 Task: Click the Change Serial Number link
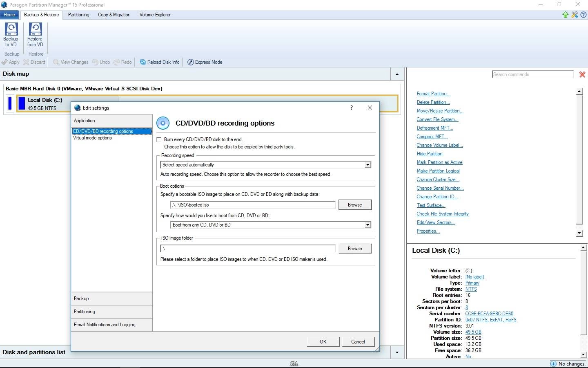pos(440,188)
